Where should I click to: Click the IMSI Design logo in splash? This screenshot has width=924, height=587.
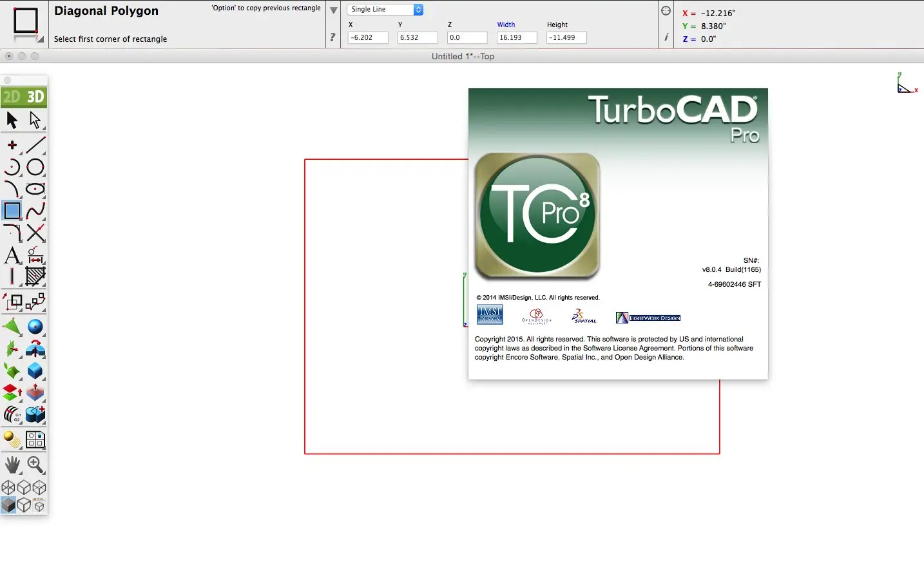point(490,314)
